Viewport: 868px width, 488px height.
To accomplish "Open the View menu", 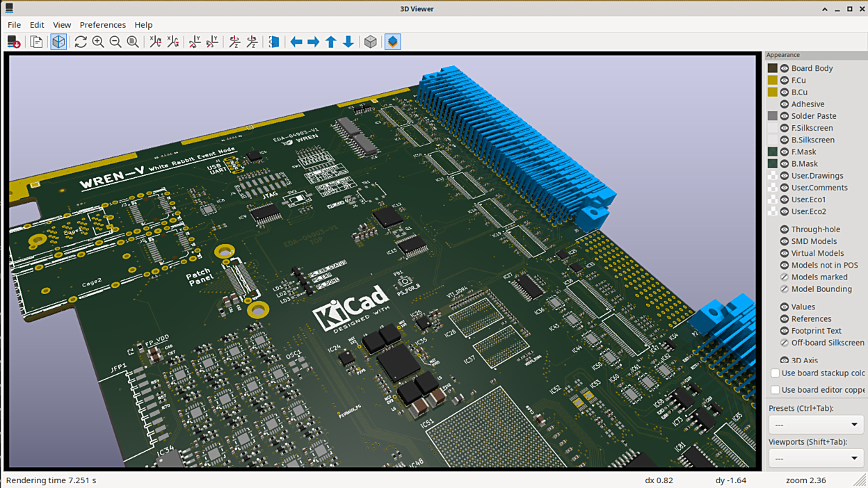I will point(62,25).
